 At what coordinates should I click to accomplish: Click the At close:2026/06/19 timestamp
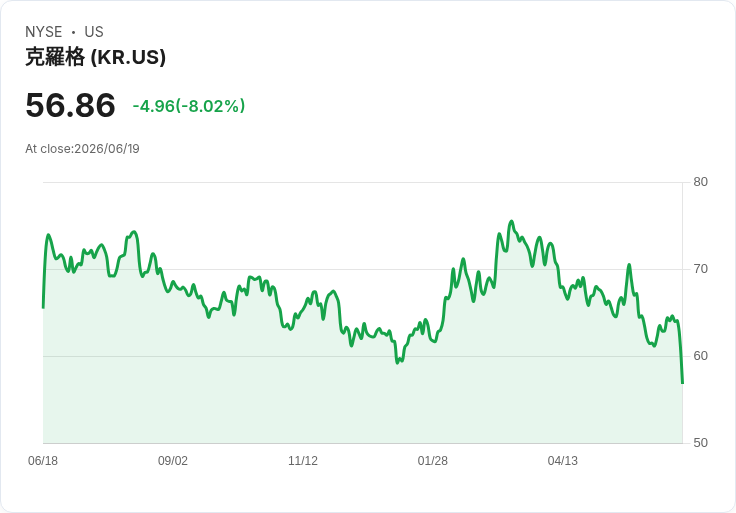click(x=82, y=149)
